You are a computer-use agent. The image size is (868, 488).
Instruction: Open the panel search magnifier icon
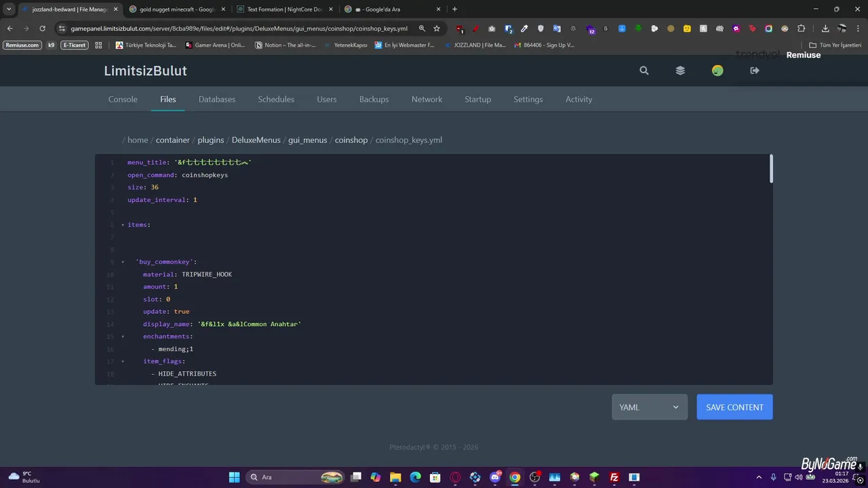pyautogui.click(x=644, y=70)
